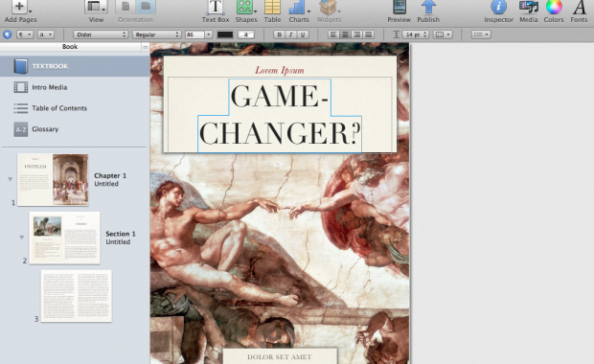Switch to landscape orientation

click(146, 7)
